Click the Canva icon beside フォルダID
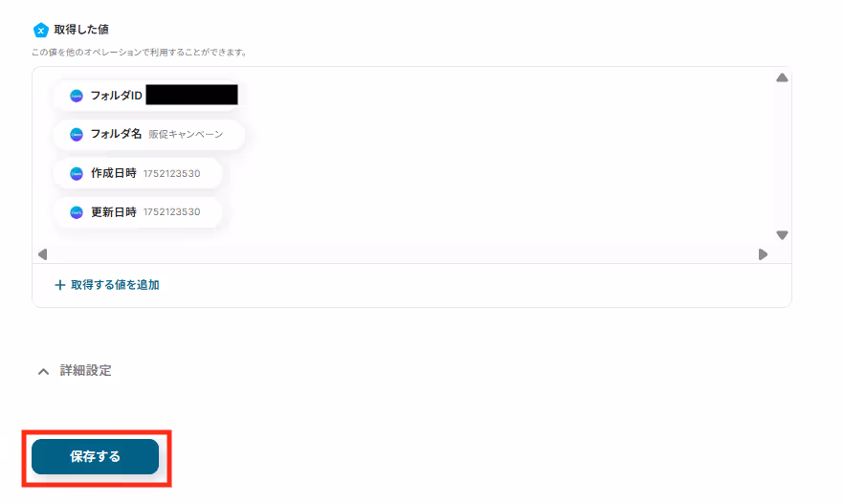This screenshot has width=844, height=504. pyautogui.click(x=77, y=96)
